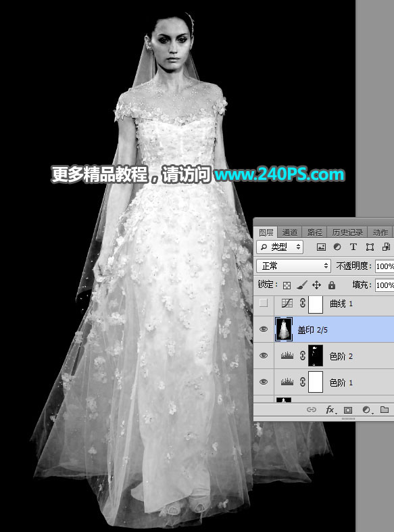Click the 不透明度 label

pos(353,266)
